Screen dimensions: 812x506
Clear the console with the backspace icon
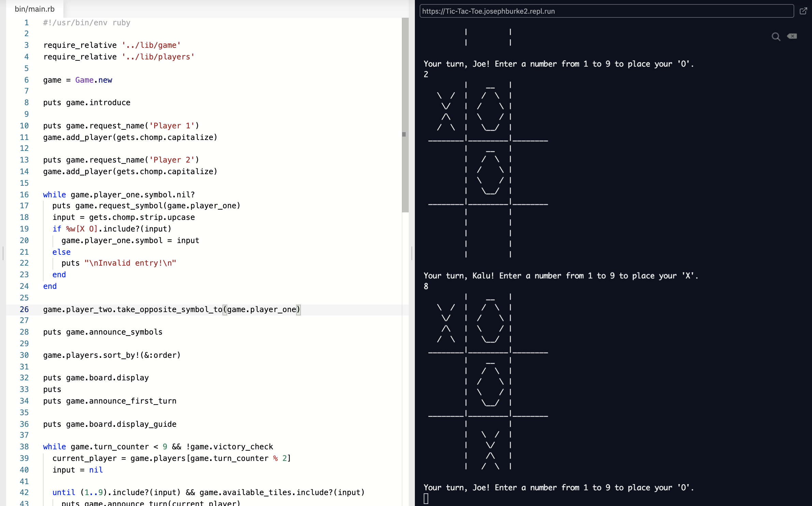792,36
